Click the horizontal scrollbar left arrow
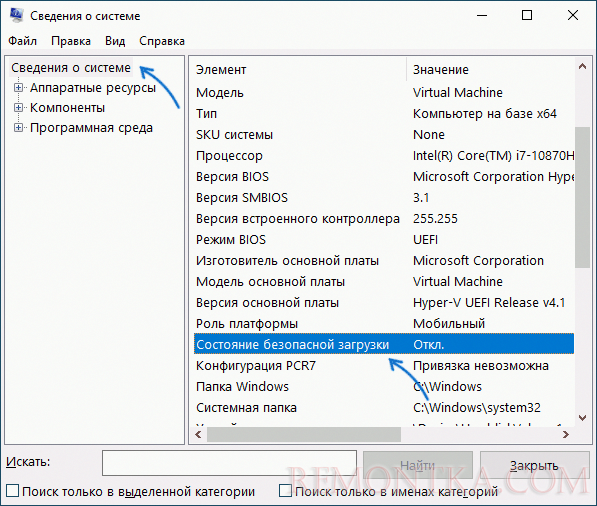Image resolution: width=597 pixels, height=506 pixels. [198, 434]
